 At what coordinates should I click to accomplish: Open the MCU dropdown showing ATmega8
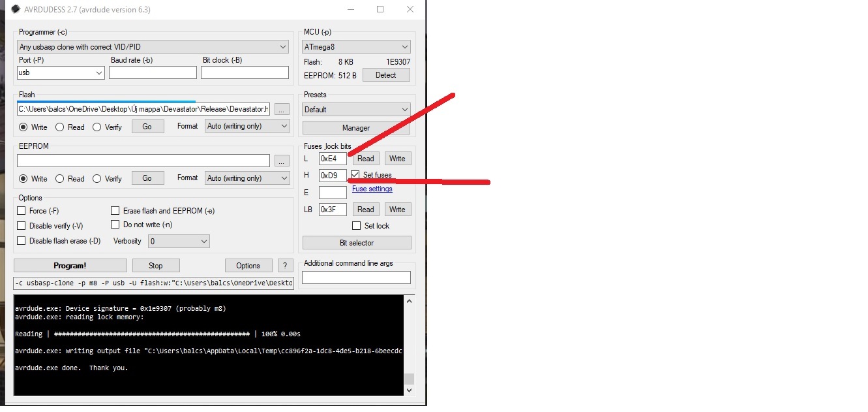(356, 47)
